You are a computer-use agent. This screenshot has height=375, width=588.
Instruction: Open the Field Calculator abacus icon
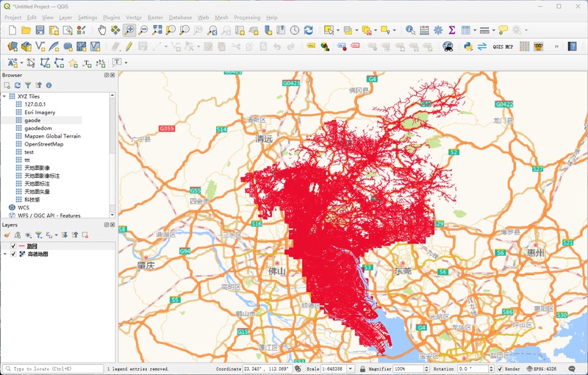[x=424, y=30]
